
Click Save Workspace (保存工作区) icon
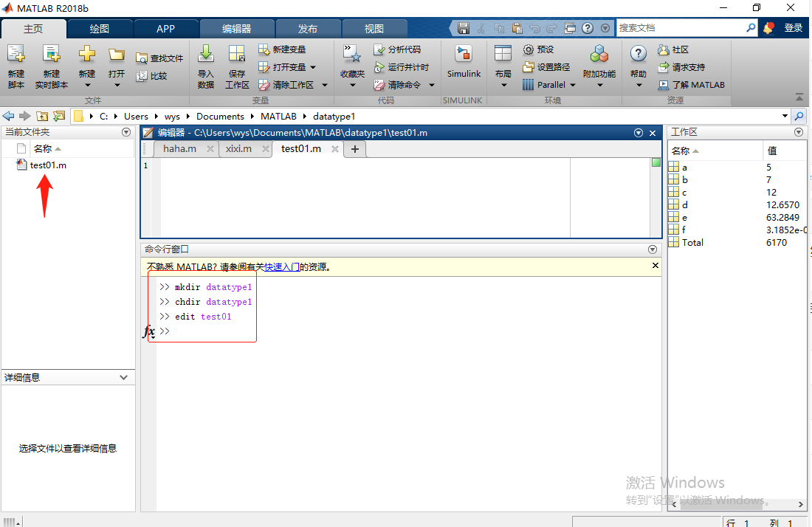tap(237, 54)
